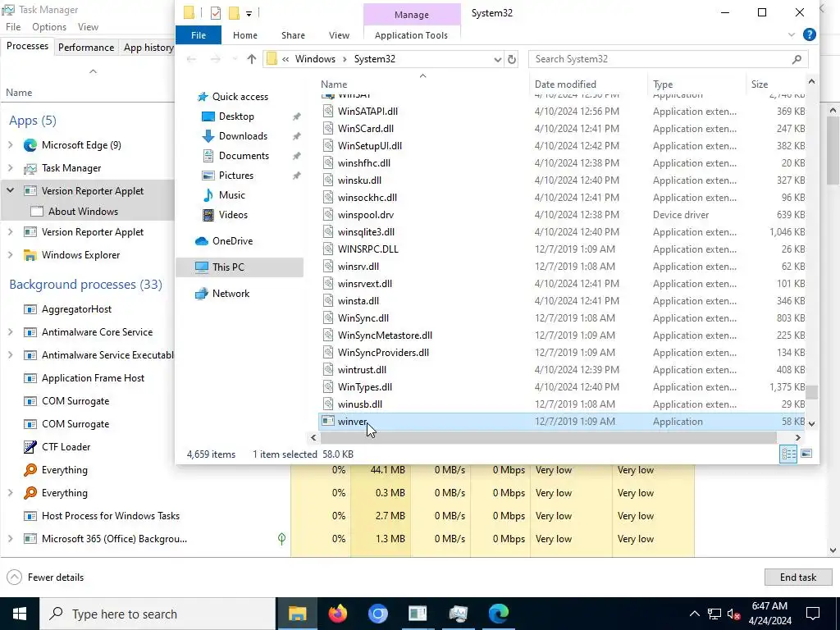Click the taskbar search box
Viewport: 840px width, 630px height.
coord(157,614)
